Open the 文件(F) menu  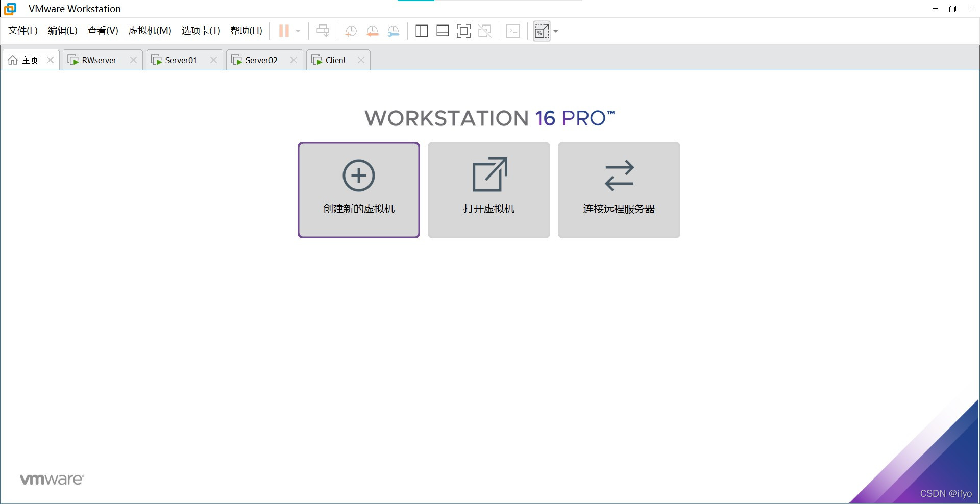(23, 31)
